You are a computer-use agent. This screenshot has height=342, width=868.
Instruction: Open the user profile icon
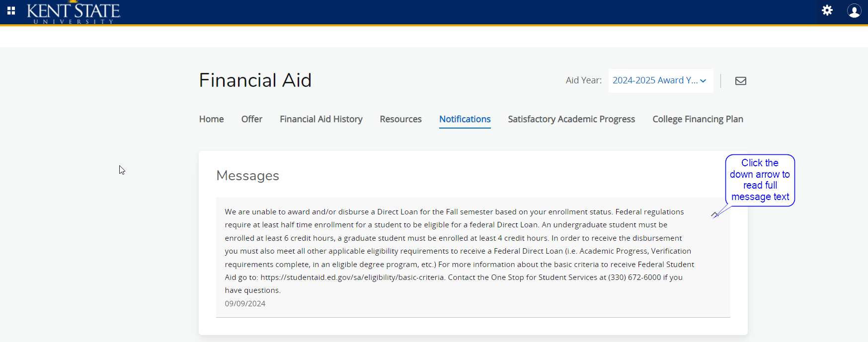point(854,11)
